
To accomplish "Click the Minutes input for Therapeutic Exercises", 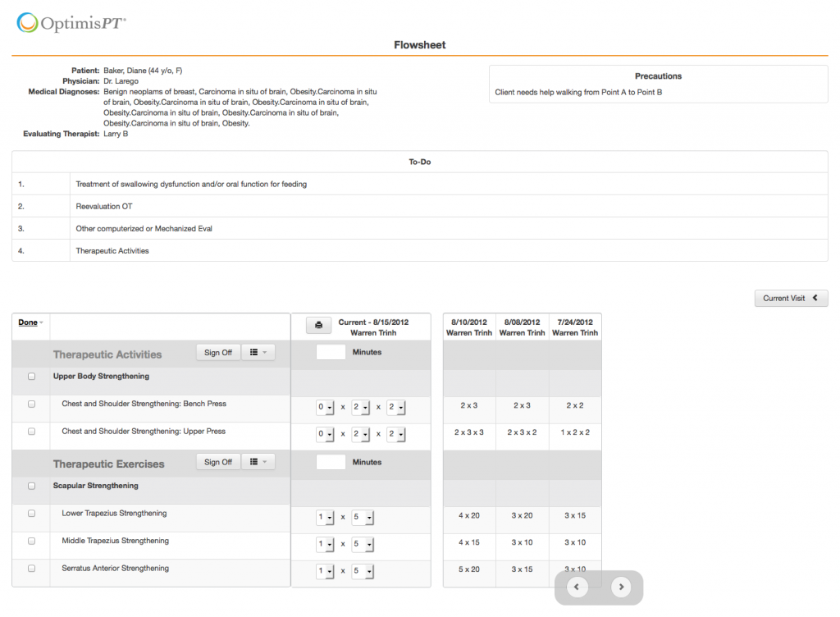I will click(331, 461).
